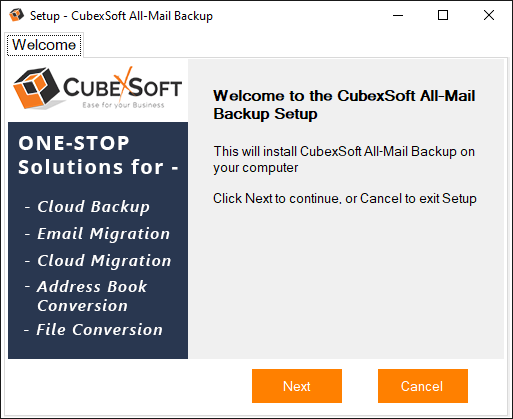Click the 'Click Next to continue' instruction
This screenshot has height=419, width=513.
(345, 199)
